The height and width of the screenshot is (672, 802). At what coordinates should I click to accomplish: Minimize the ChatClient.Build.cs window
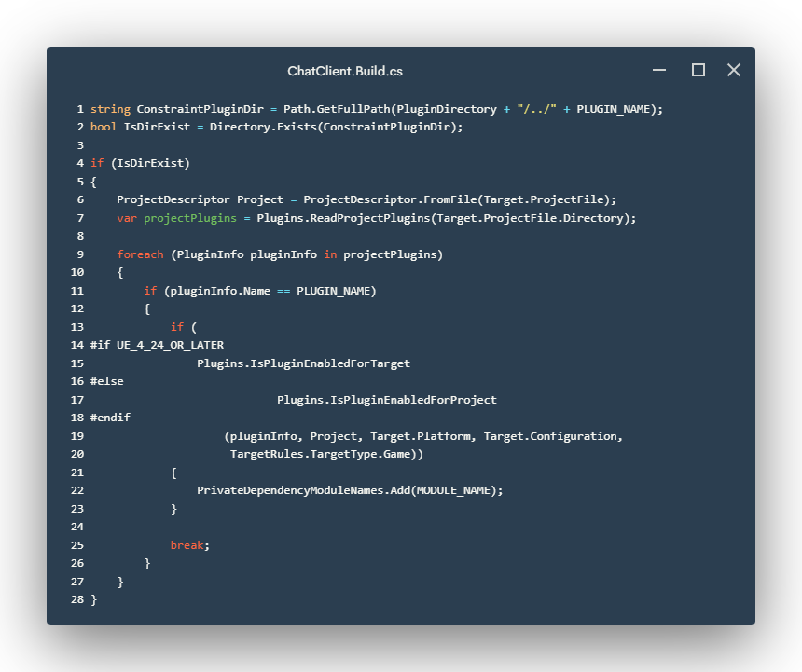click(x=659, y=70)
